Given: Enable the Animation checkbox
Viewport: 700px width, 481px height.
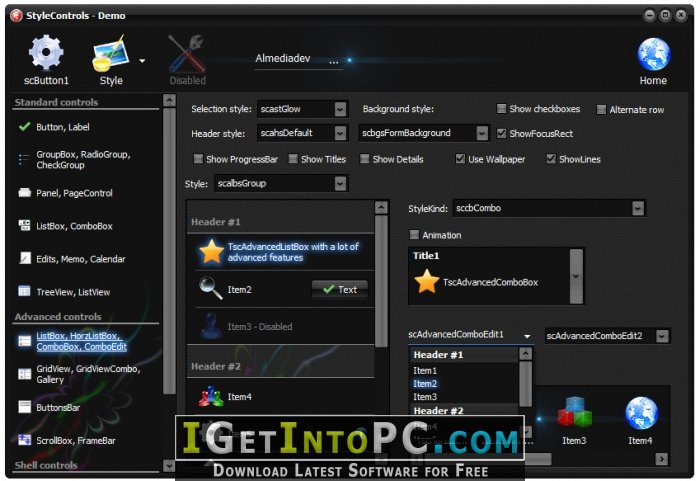Looking at the screenshot, I should pyautogui.click(x=414, y=235).
